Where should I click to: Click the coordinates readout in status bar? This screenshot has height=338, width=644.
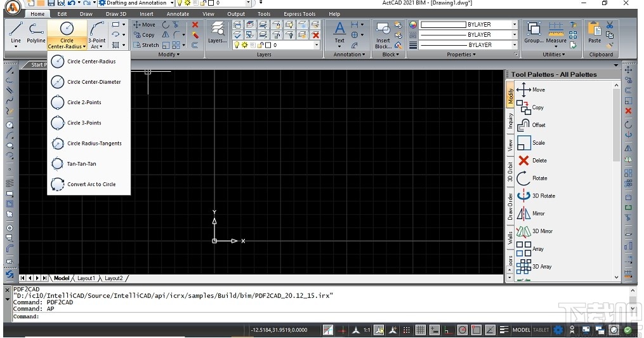point(279,330)
